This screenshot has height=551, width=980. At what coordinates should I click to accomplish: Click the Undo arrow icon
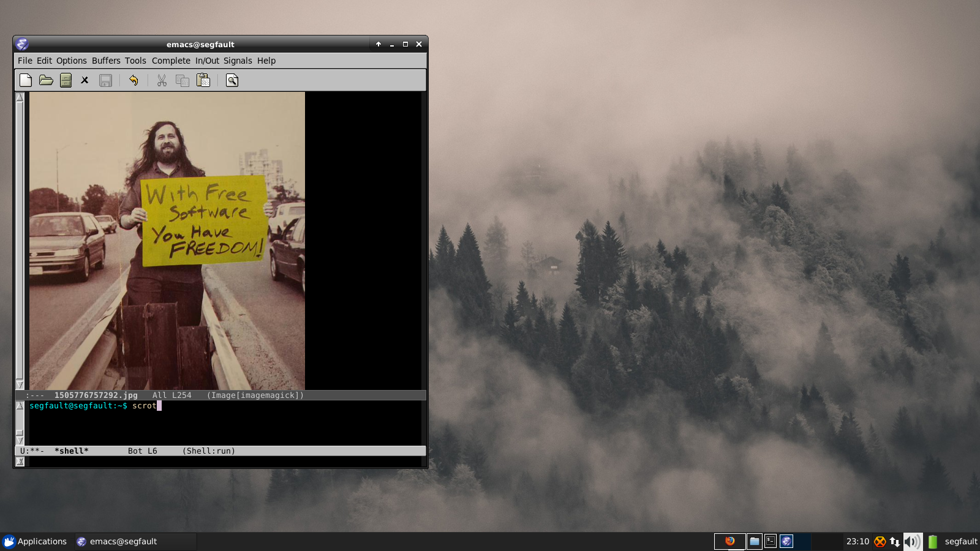pyautogui.click(x=134, y=80)
